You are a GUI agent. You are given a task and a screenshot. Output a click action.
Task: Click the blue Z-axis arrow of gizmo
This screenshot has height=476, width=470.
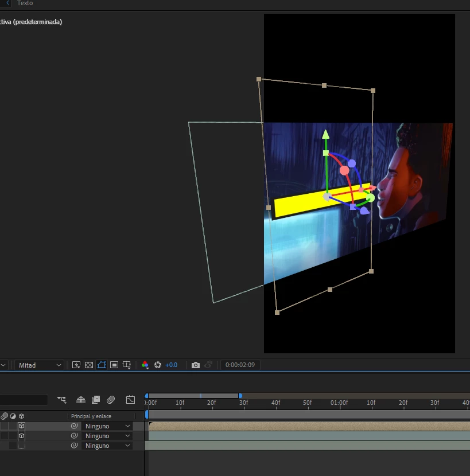365,210
